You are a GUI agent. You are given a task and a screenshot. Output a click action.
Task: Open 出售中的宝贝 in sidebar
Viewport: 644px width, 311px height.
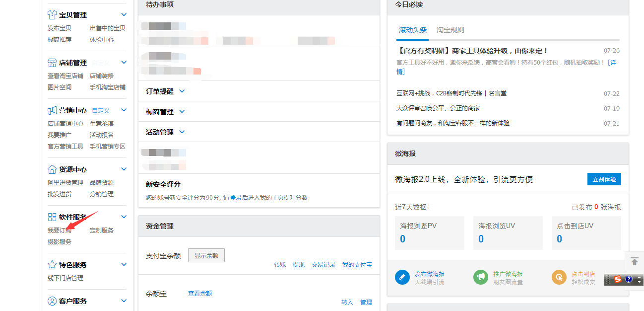pos(108,28)
